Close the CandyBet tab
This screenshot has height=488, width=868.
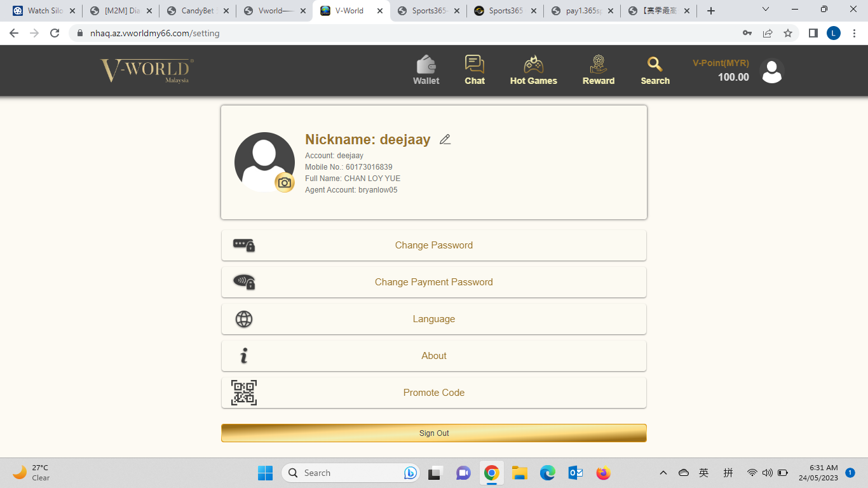(226, 11)
